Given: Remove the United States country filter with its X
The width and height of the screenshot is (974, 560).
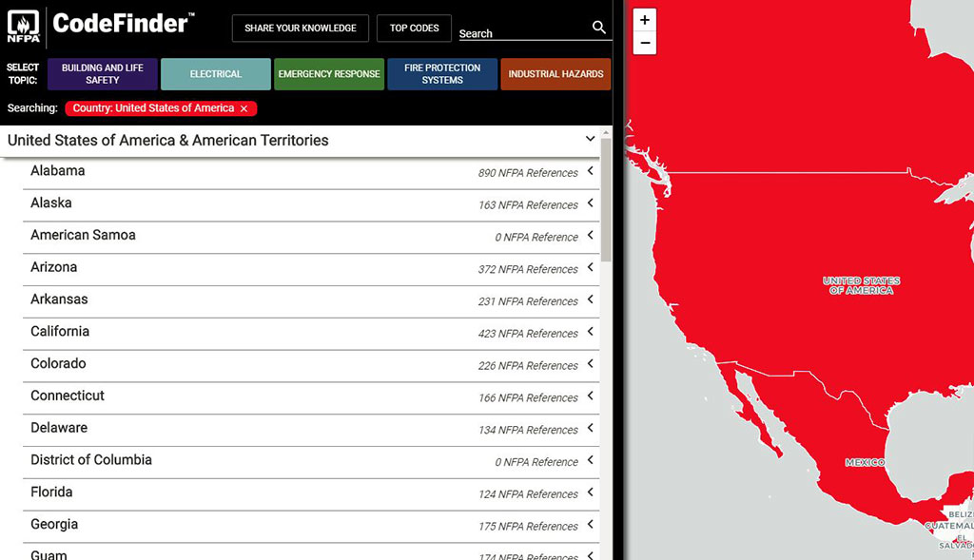Looking at the screenshot, I should 244,108.
